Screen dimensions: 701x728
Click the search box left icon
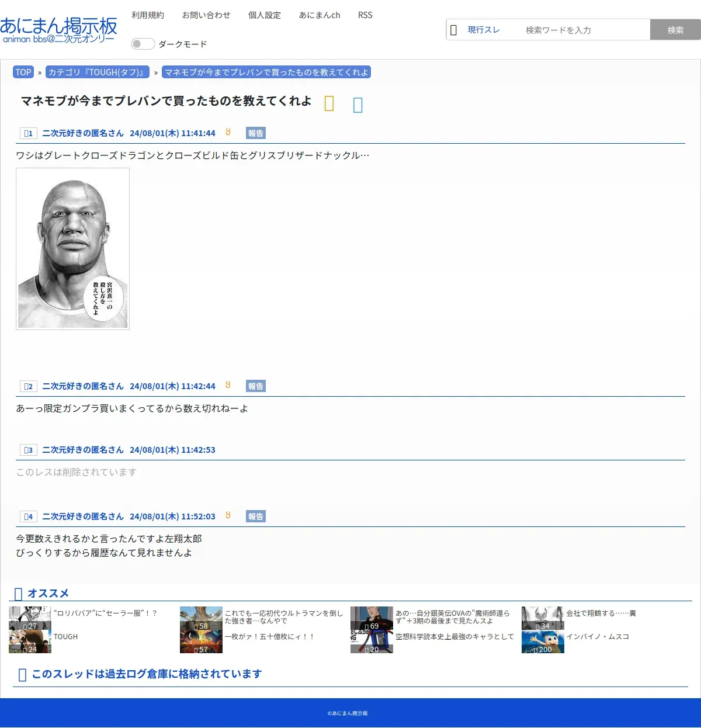[453, 30]
